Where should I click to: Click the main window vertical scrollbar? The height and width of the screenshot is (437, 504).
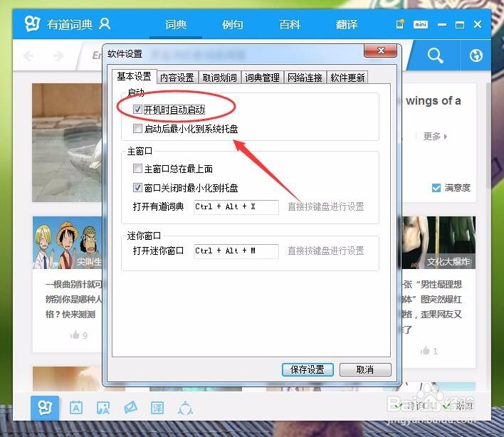489,135
